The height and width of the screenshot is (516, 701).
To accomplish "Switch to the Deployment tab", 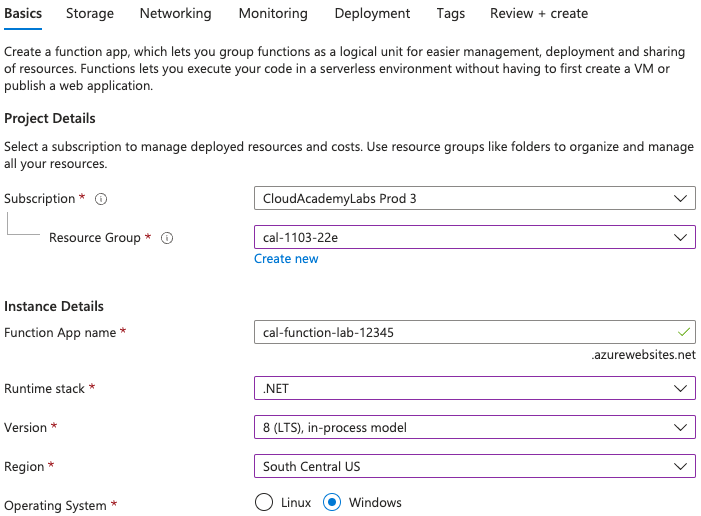I will click(372, 14).
